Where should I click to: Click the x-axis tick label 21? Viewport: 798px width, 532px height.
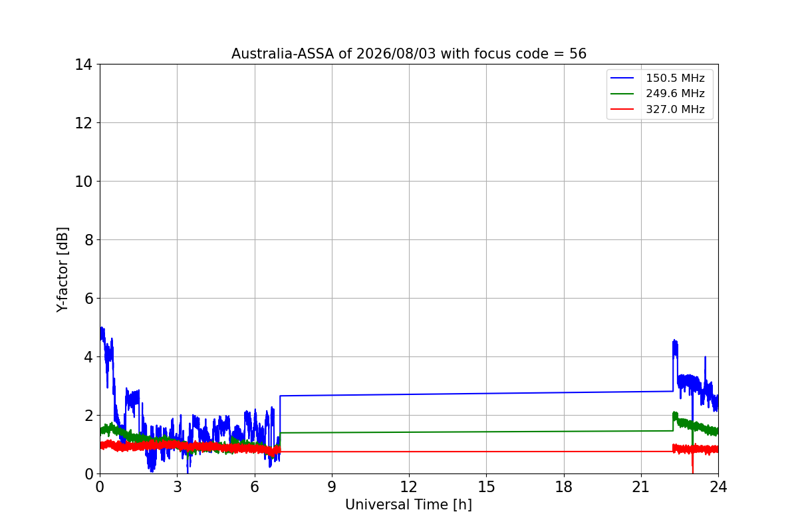click(641, 487)
